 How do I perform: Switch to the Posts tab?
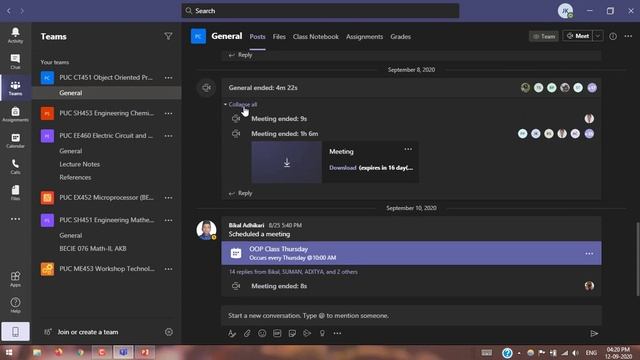point(257,37)
